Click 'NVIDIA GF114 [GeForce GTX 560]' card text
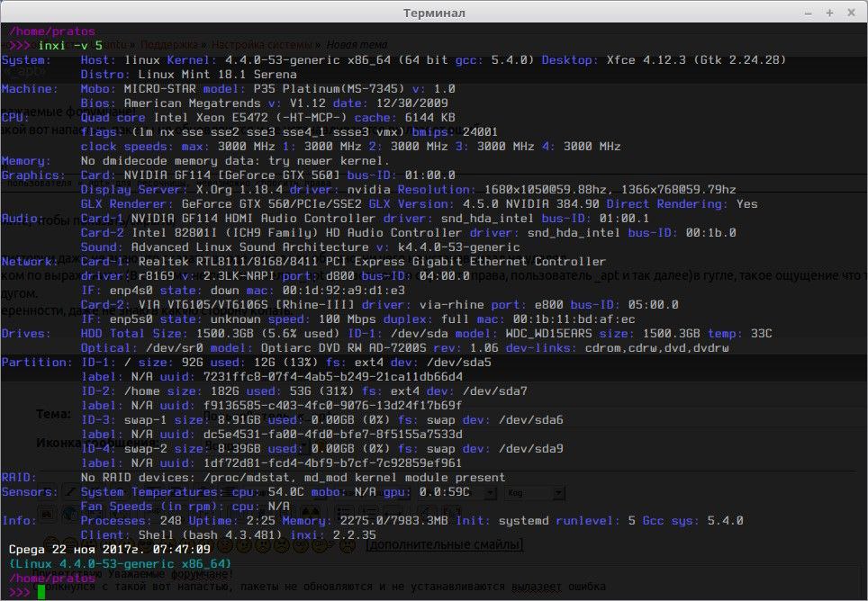The image size is (868, 601). (231, 175)
